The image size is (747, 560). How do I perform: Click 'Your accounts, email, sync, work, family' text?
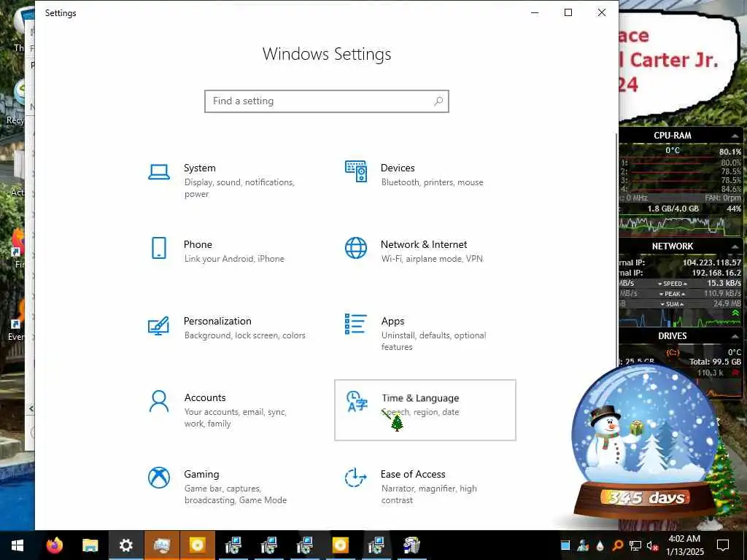[235, 418]
